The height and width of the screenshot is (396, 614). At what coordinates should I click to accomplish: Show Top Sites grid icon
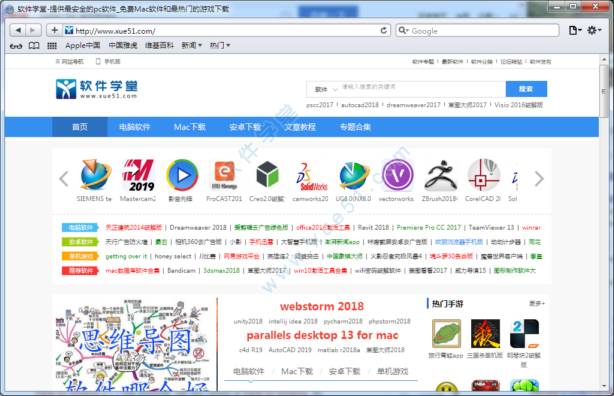[52, 46]
